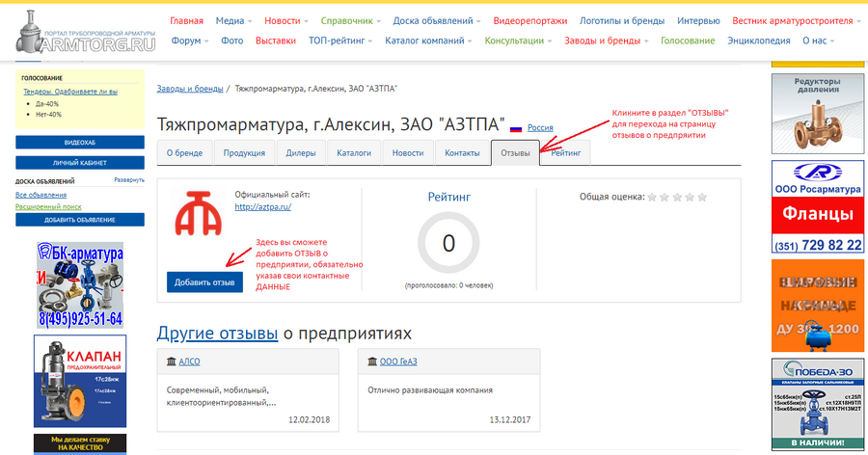Select the Контакты tab

point(462,152)
